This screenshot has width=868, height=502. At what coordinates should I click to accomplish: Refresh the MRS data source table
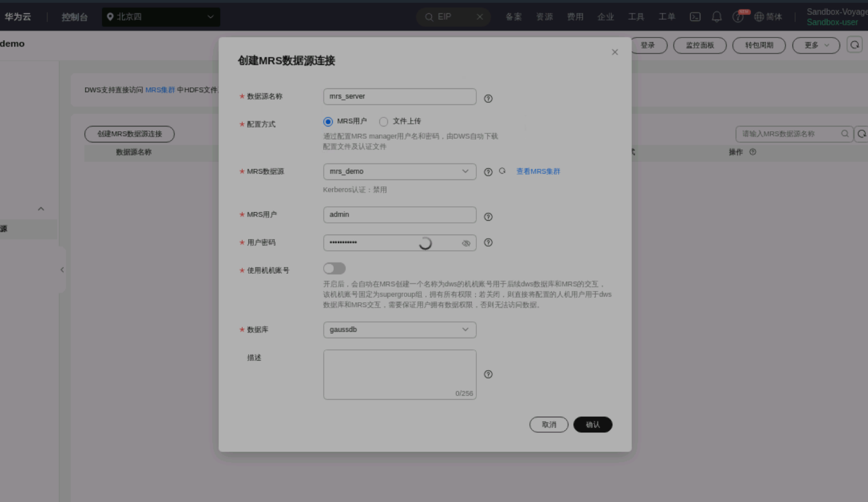click(x=862, y=134)
